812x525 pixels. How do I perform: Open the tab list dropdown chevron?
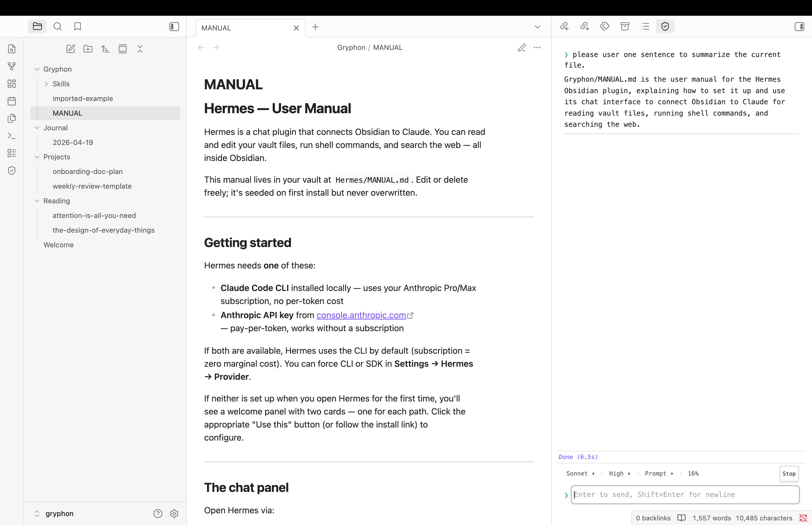pos(537,27)
